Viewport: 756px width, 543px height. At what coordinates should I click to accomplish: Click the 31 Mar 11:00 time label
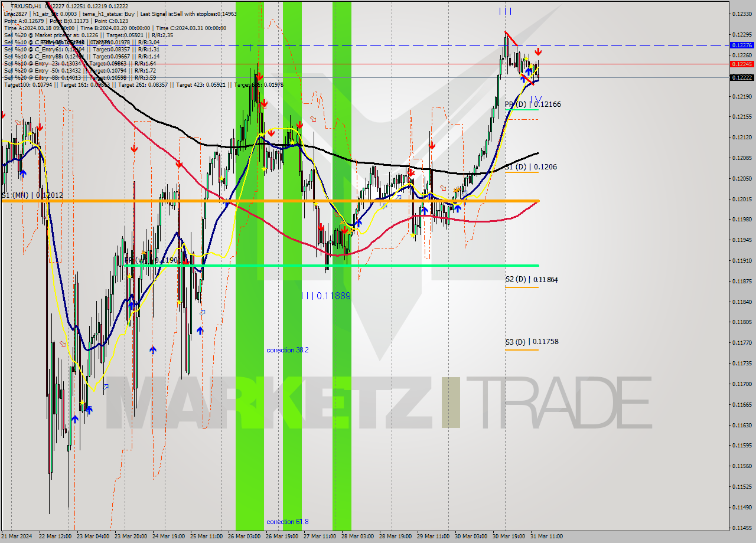click(x=546, y=537)
